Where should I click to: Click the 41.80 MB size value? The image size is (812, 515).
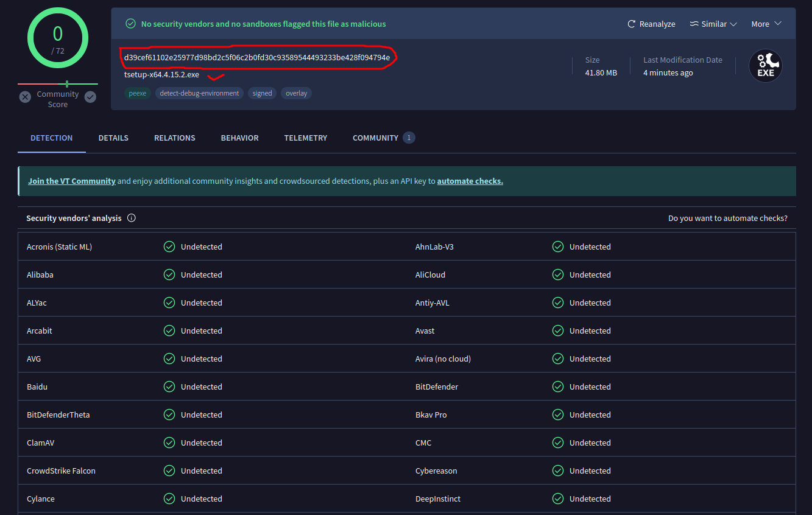point(601,72)
